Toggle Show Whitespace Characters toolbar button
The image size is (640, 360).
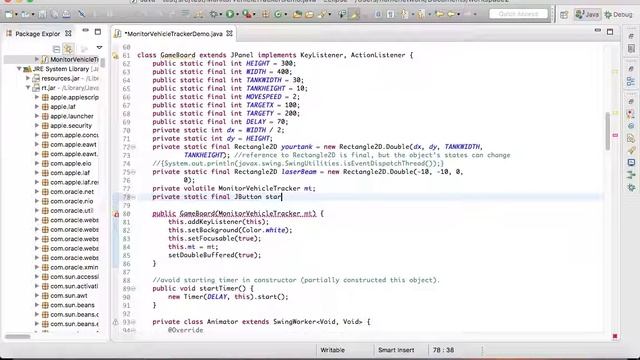pyautogui.click(x=391, y=14)
